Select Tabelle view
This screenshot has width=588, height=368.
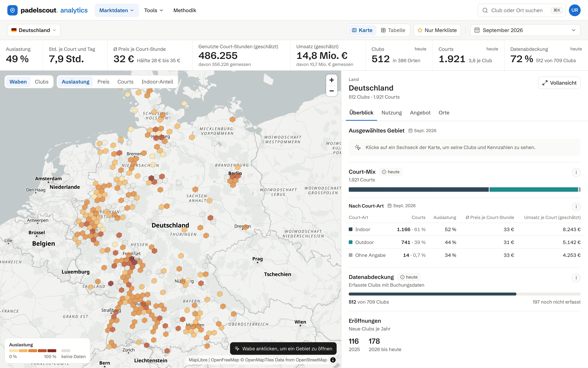pos(393,30)
